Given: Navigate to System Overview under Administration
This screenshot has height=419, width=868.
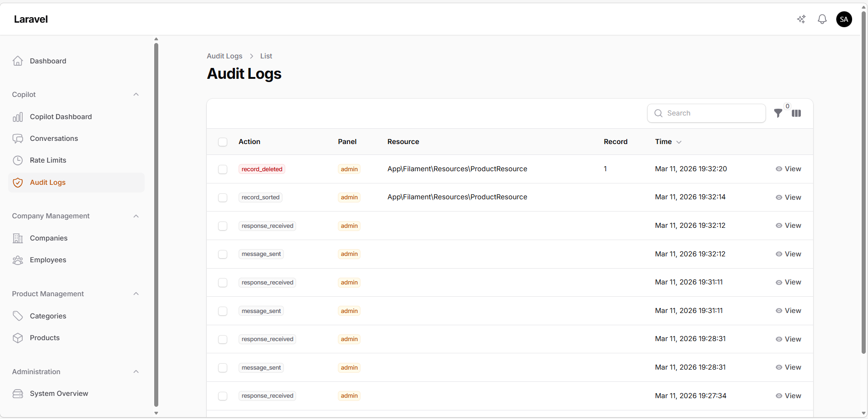Looking at the screenshot, I should tap(59, 393).
